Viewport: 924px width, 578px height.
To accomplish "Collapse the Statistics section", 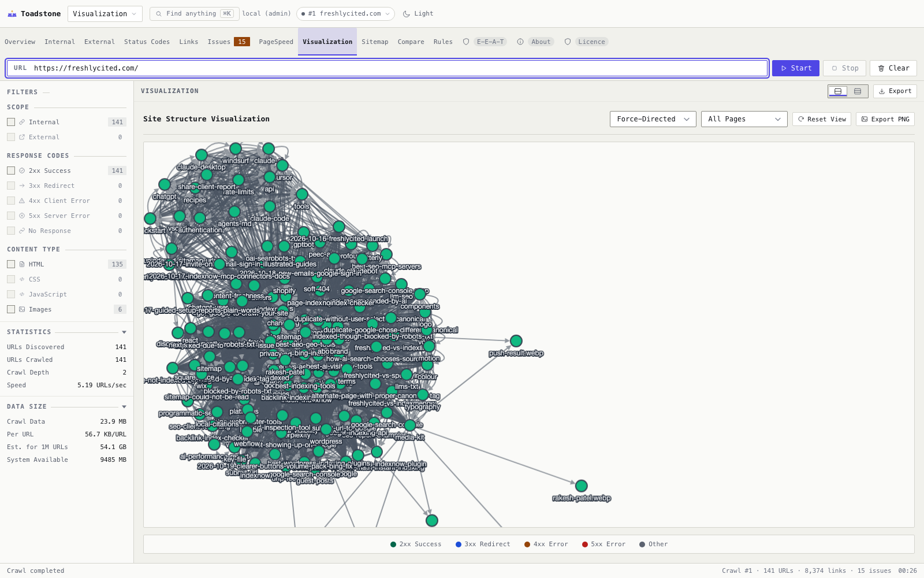I will (x=124, y=332).
